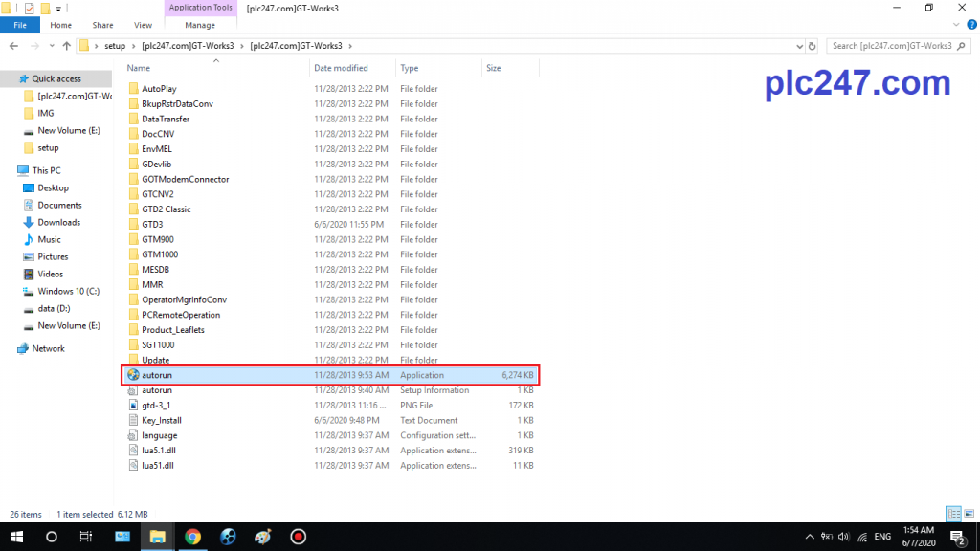Sort by Date modified column header

coord(341,68)
